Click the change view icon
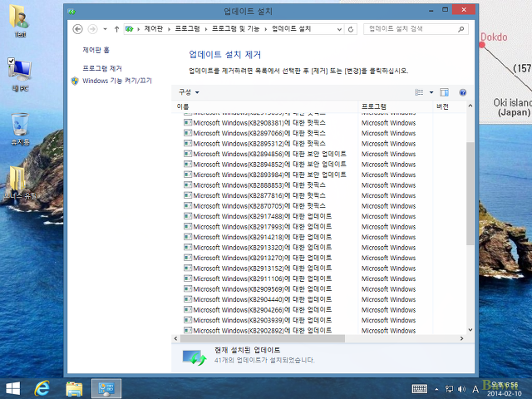The image size is (532, 399). (419, 92)
